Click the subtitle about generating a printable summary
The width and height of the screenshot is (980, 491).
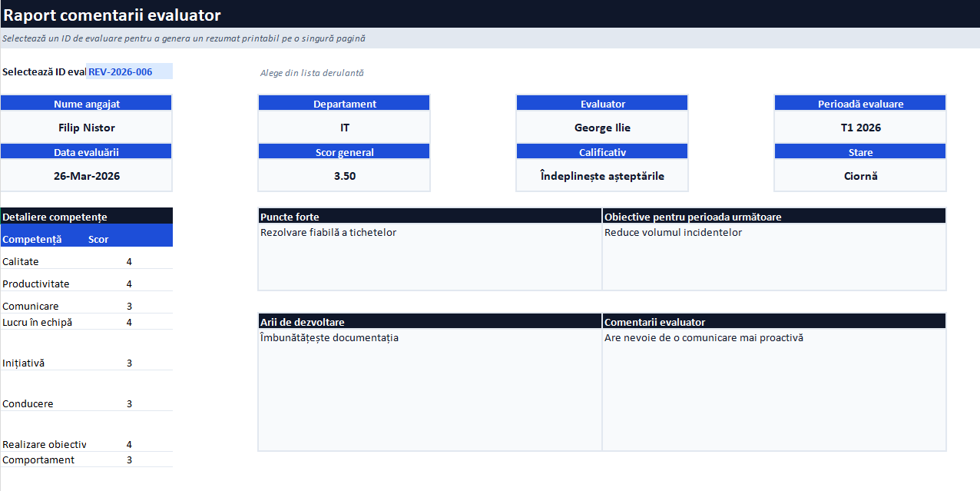coord(184,38)
